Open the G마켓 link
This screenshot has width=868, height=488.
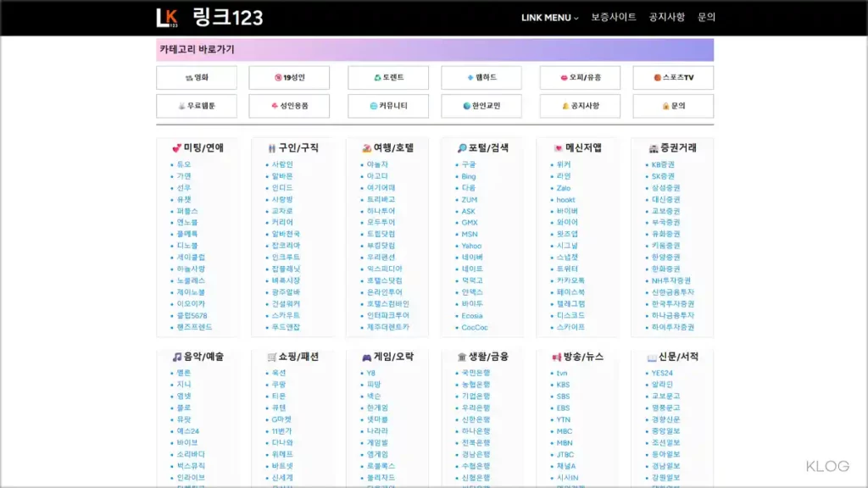[281, 420]
